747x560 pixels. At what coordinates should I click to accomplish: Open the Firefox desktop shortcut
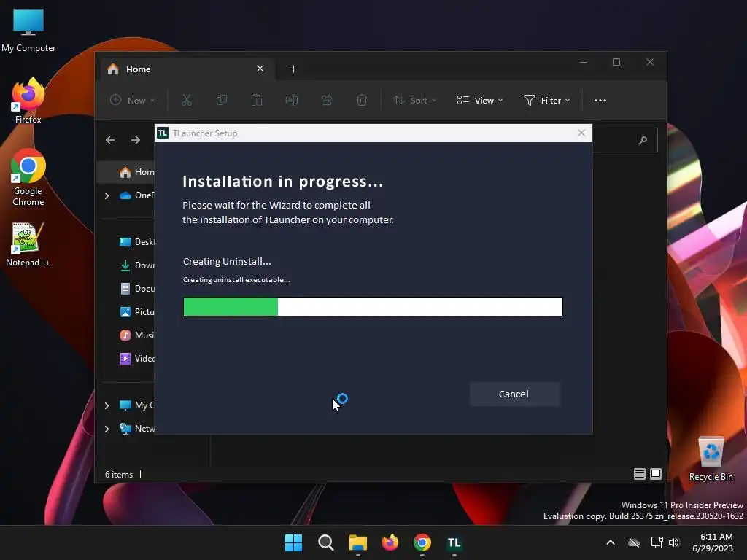pyautogui.click(x=28, y=101)
